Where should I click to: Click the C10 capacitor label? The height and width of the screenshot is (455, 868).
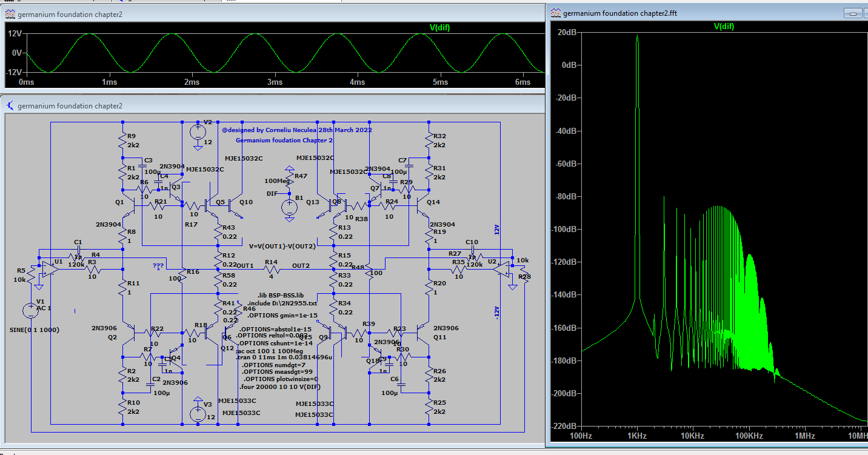coord(472,242)
